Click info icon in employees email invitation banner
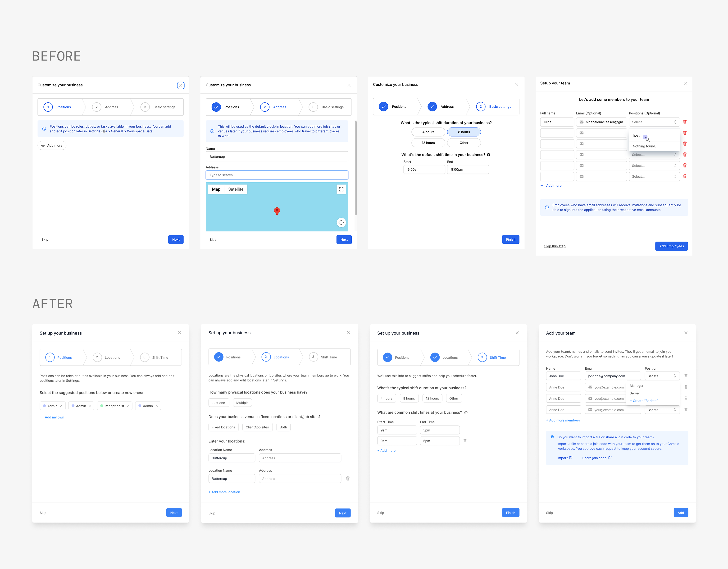728x569 pixels. 547,207
